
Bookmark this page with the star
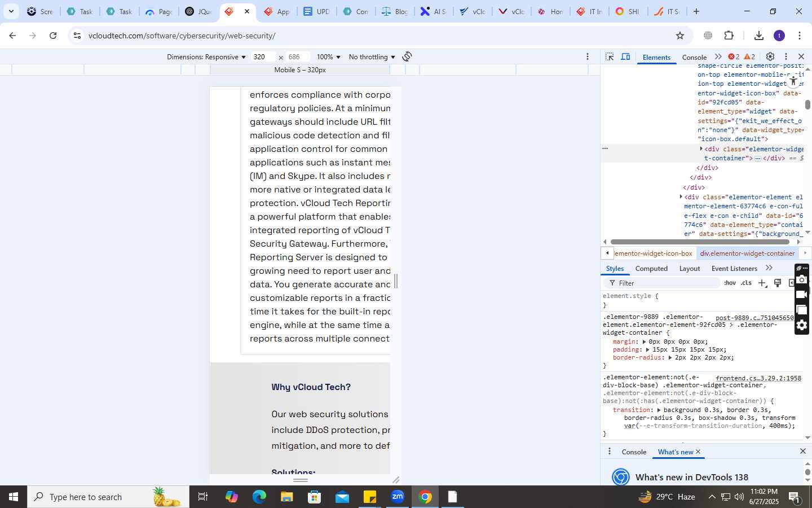[680, 36]
